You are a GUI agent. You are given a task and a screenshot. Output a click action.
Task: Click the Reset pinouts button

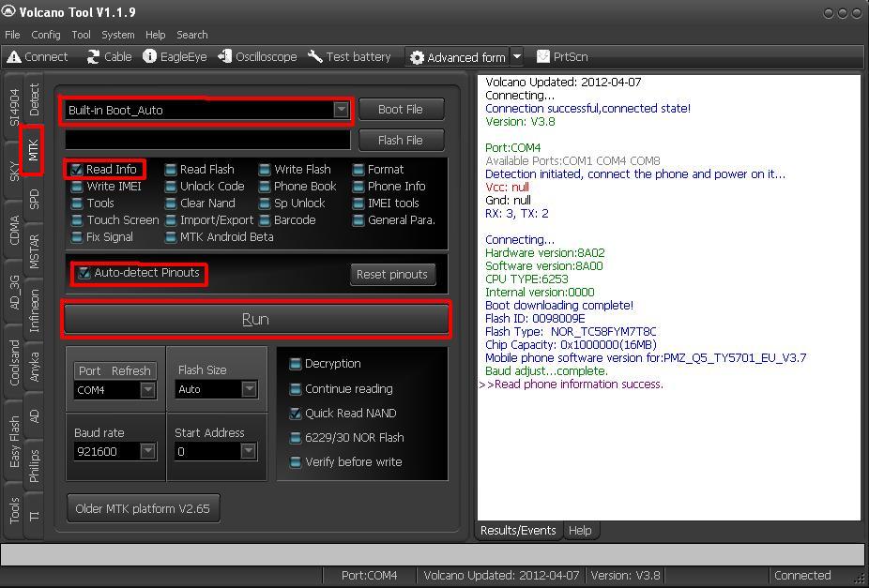(392, 275)
